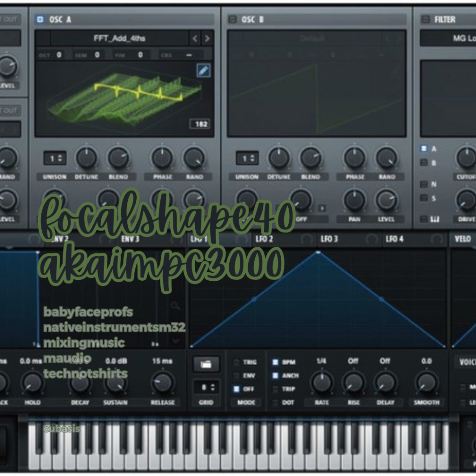Toggle filter routing for oscillator A
The width and height of the screenshot is (476, 476).
pyautogui.click(x=424, y=148)
